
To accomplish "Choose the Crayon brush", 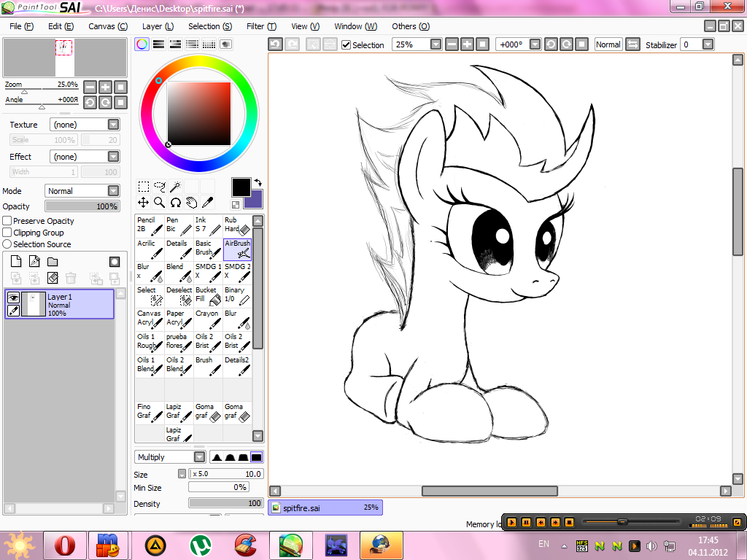I will pos(208,319).
